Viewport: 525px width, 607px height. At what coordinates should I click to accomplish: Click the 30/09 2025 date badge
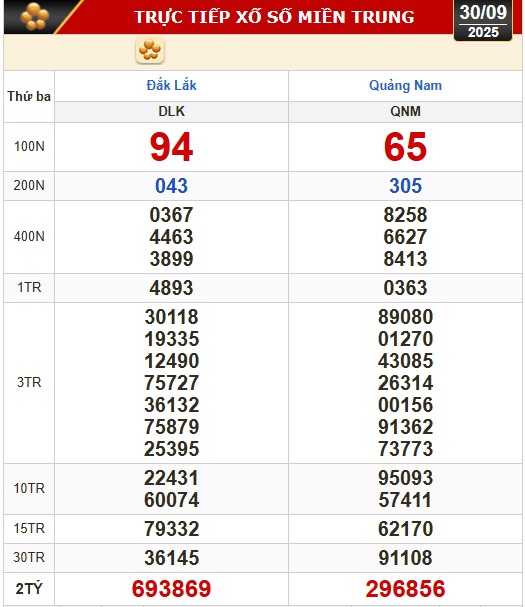pyautogui.click(x=483, y=21)
